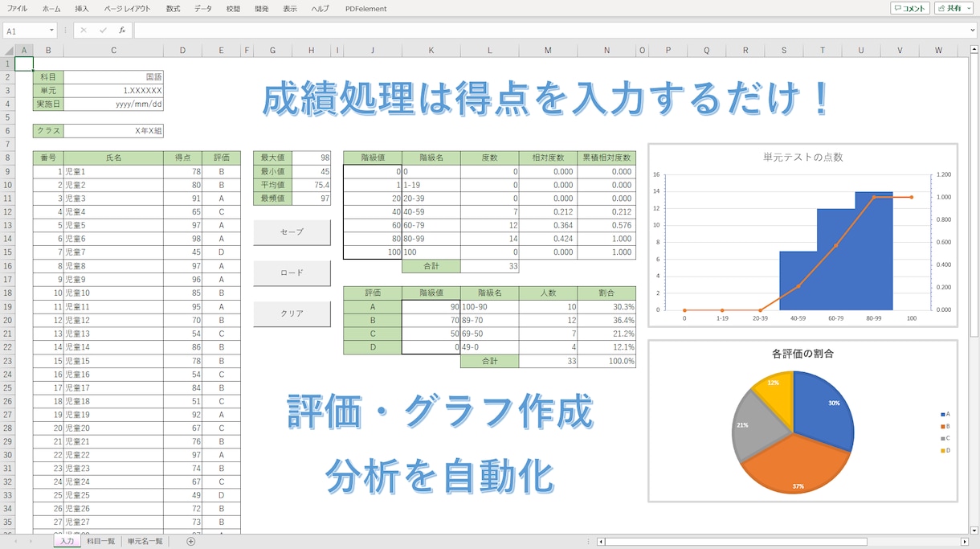980x549 pixels.
Task: Select the 入力 sheet tab
Action: click(x=67, y=542)
